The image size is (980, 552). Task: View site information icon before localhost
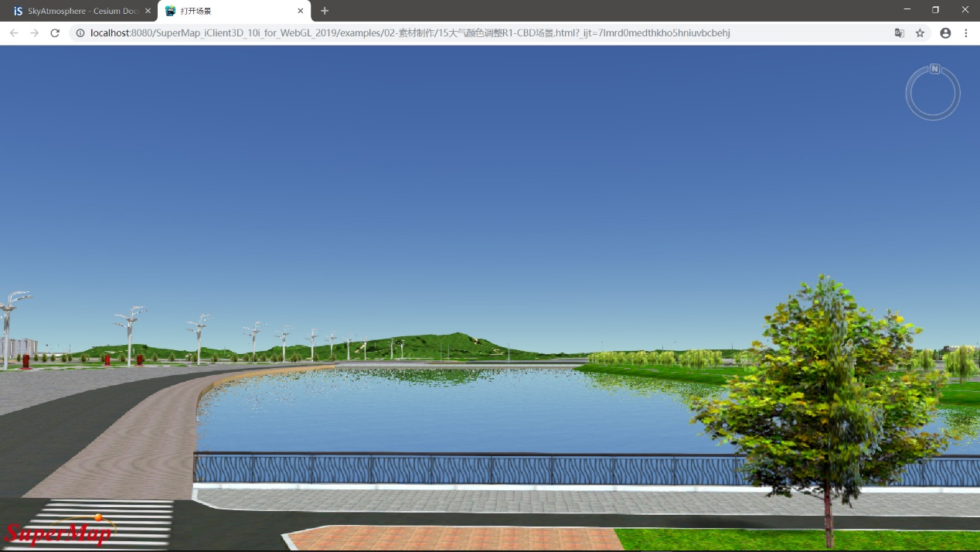click(80, 33)
